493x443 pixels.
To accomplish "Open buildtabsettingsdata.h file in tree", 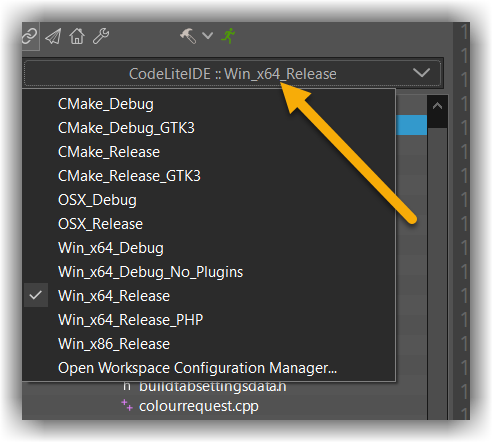I will pyautogui.click(x=212, y=387).
